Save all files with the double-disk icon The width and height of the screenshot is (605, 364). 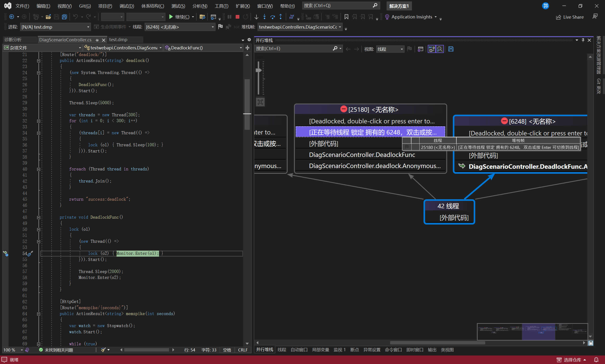pos(64,17)
